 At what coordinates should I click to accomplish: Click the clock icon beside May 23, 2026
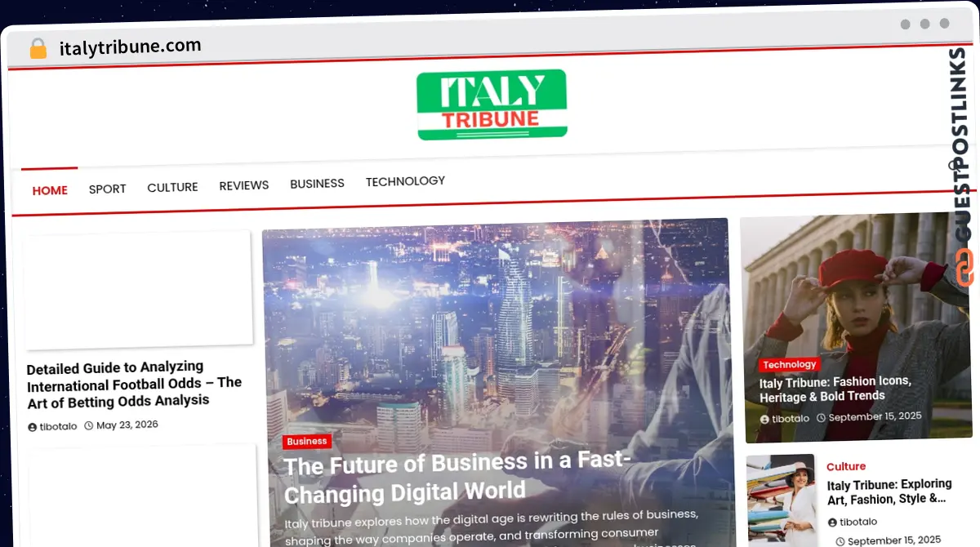[x=89, y=425]
